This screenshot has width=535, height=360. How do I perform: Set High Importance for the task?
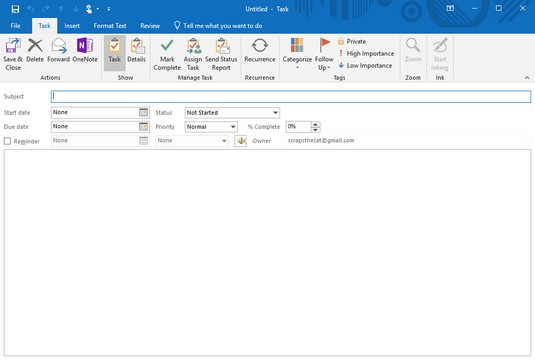(366, 54)
